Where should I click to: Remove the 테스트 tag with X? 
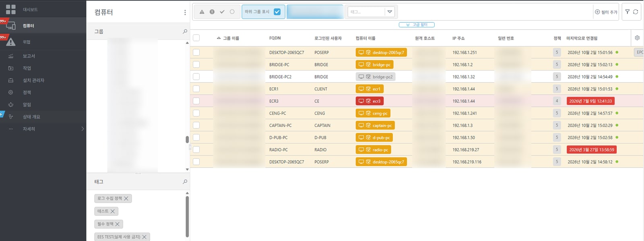pyautogui.click(x=113, y=211)
